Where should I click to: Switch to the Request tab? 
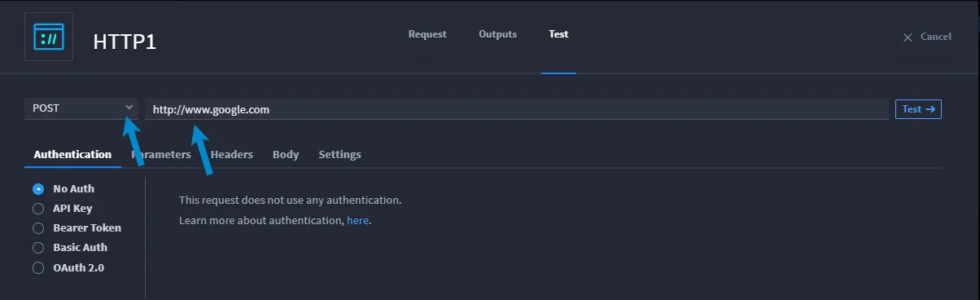[427, 34]
